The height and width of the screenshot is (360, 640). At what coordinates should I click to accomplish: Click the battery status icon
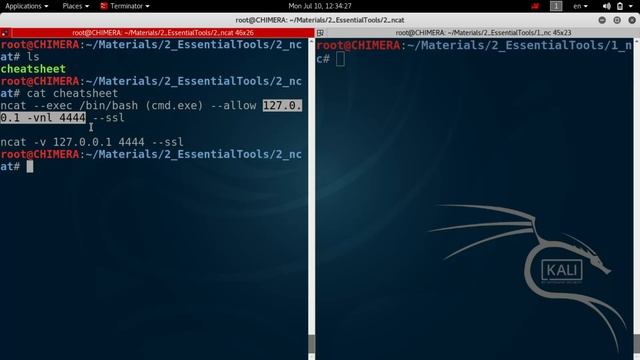[x=620, y=6]
